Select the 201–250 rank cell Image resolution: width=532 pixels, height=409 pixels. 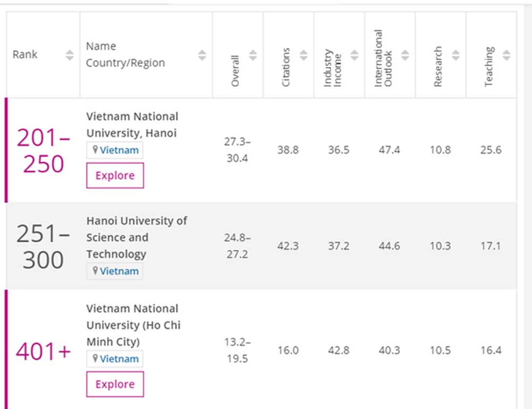[43, 151]
